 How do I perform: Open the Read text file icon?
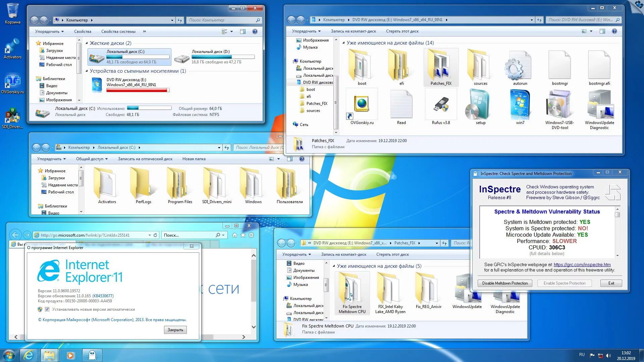click(x=401, y=107)
